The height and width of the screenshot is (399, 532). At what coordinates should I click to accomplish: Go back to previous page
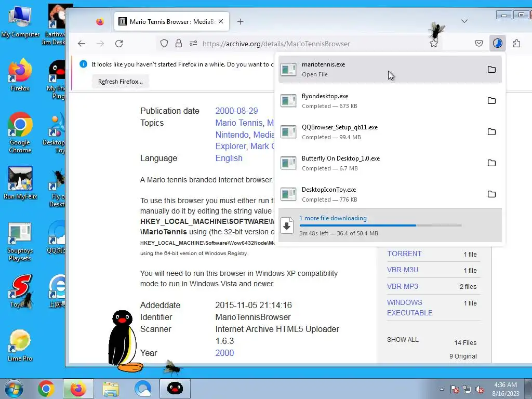[x=82, y=44]
